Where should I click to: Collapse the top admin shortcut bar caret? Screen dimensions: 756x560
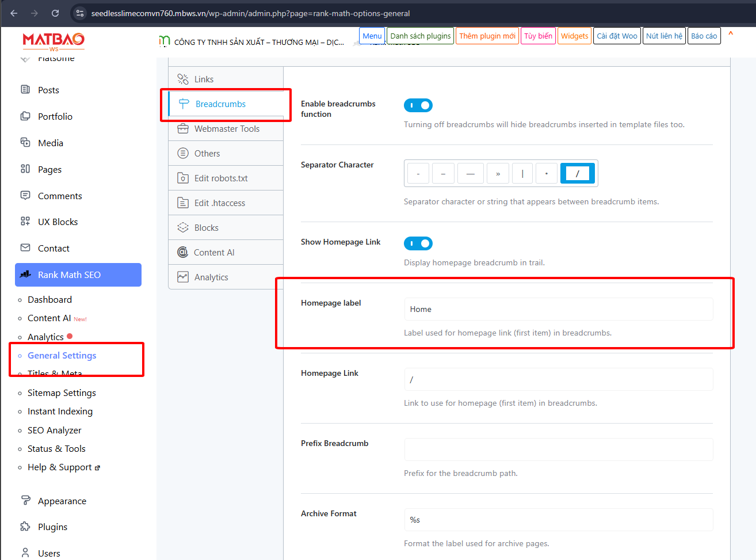coord(731,35)
